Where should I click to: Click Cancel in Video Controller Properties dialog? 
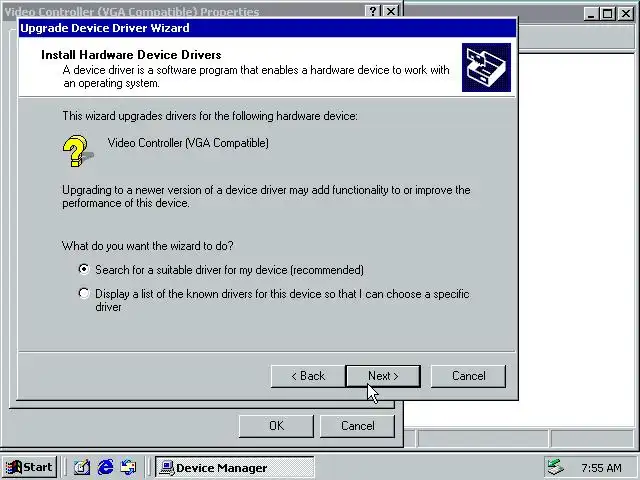coord(358,426)
